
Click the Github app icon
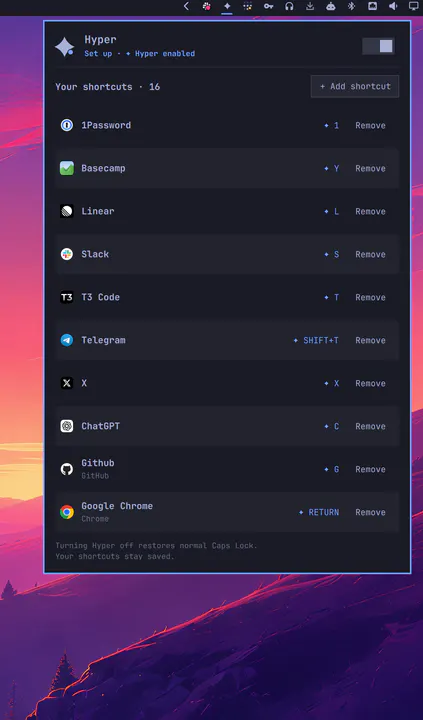67,469
